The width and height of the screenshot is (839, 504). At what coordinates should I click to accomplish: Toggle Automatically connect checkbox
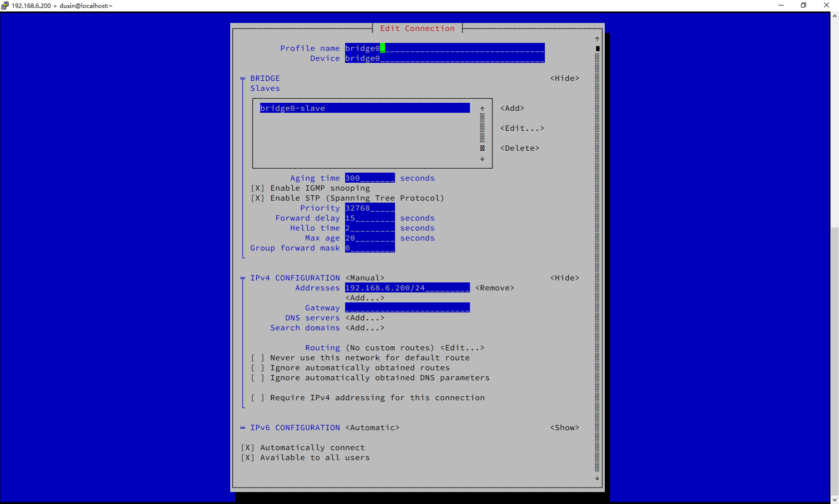pyautogui.click(x=248, y=448)
